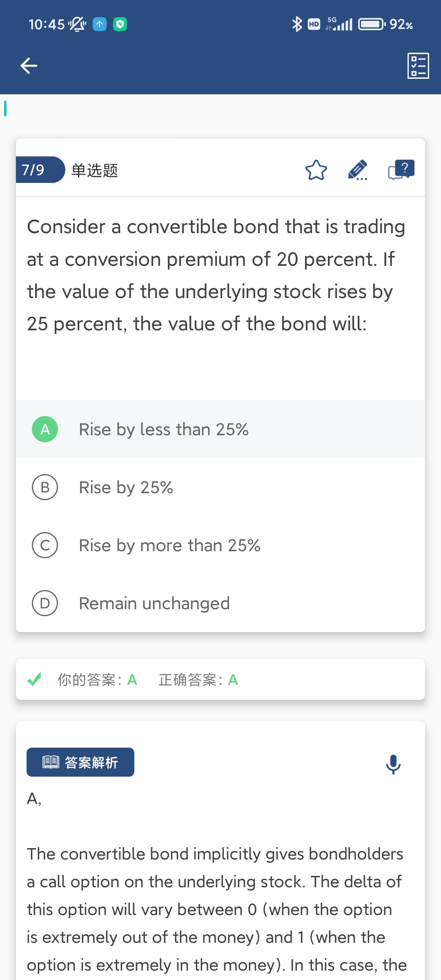This screenshot has width=441, height=980.
Task: Open the question feedback chat icon
Action: click(x=401, y=170)
